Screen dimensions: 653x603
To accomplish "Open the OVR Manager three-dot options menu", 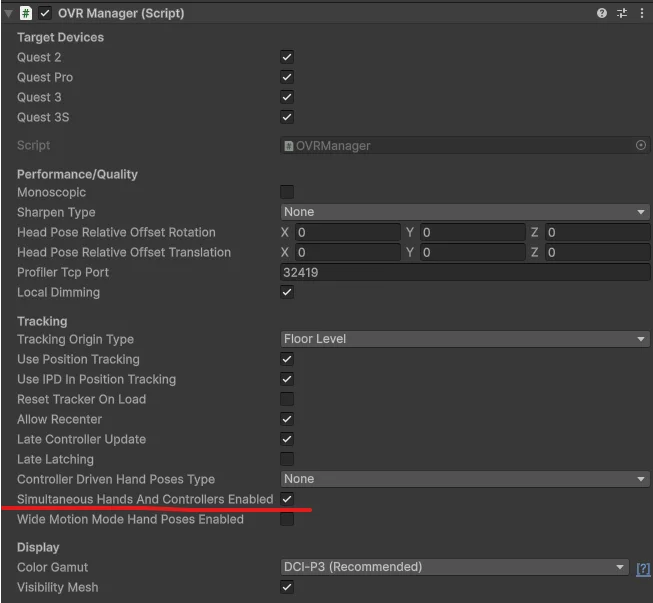I will point(641,13).
